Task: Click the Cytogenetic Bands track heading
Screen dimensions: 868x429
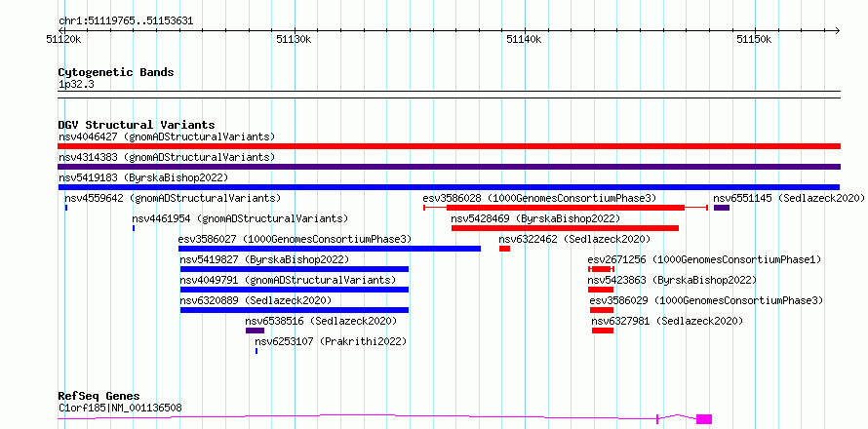Action: pos(116,72)
